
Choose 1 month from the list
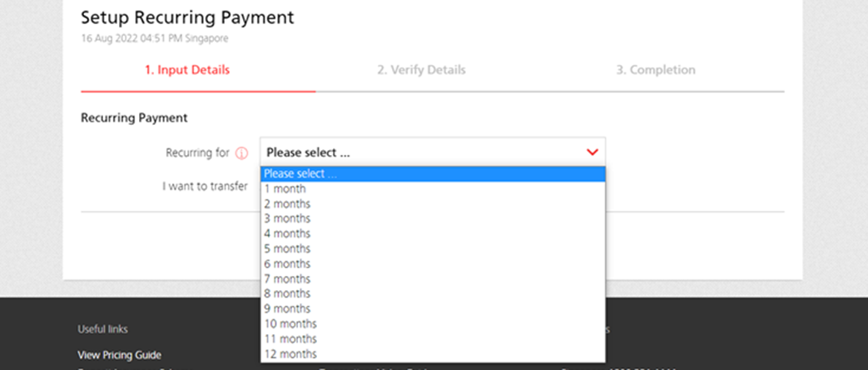point(285,189)
